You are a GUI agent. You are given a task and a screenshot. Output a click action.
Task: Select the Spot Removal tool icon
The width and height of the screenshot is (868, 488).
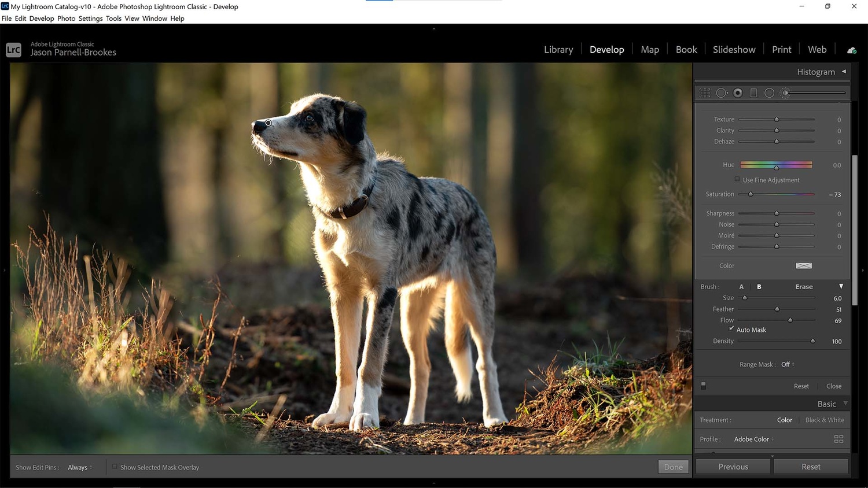pyautogui.click(x=722, y=93)
